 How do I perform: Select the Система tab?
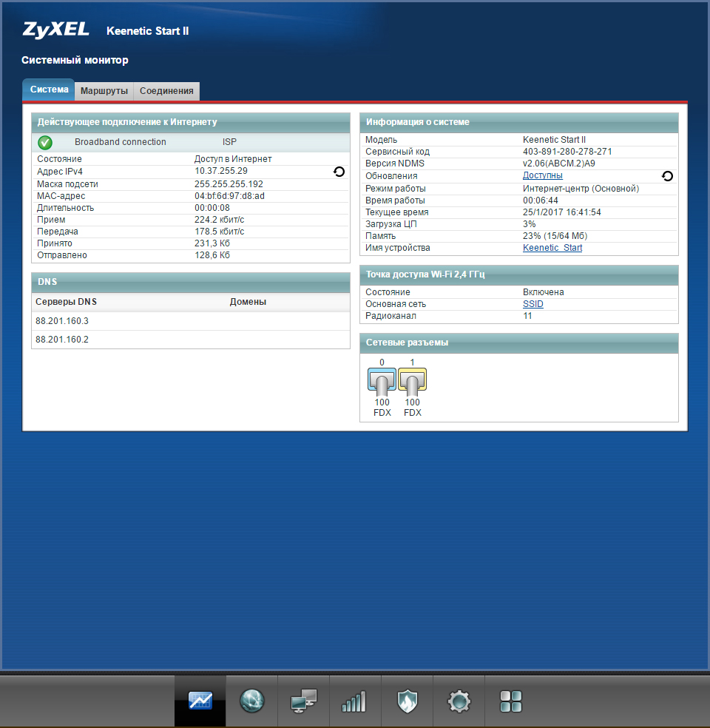click(x=49, y=90)
